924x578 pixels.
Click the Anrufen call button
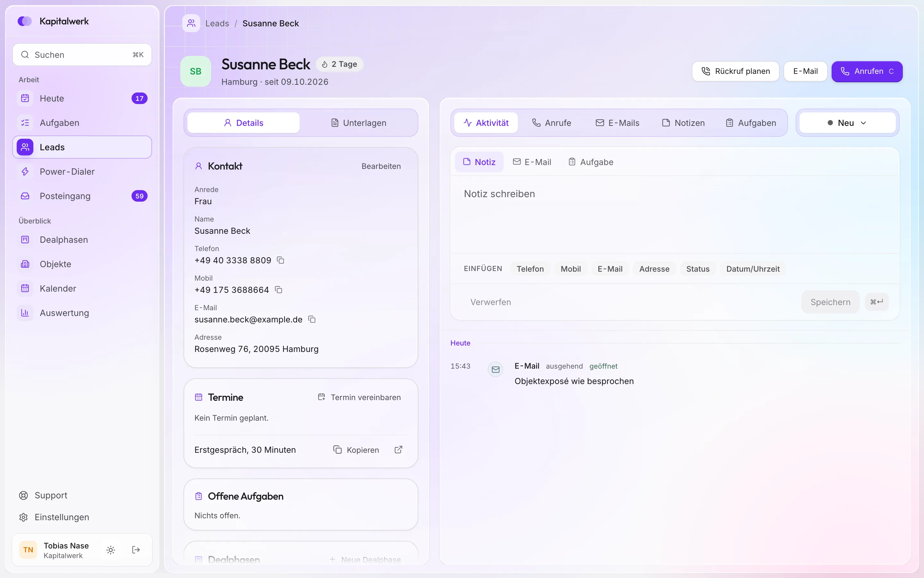point(867,72)
